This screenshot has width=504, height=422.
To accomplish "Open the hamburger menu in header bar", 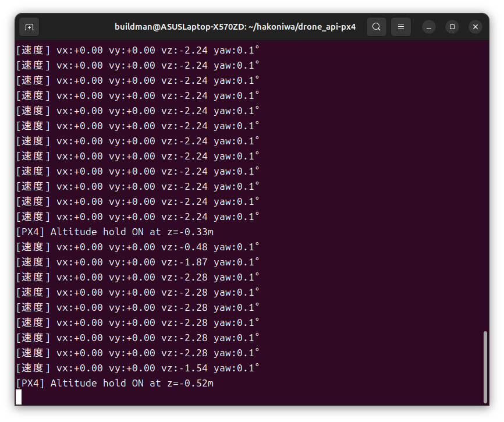I will coord(400,27).
